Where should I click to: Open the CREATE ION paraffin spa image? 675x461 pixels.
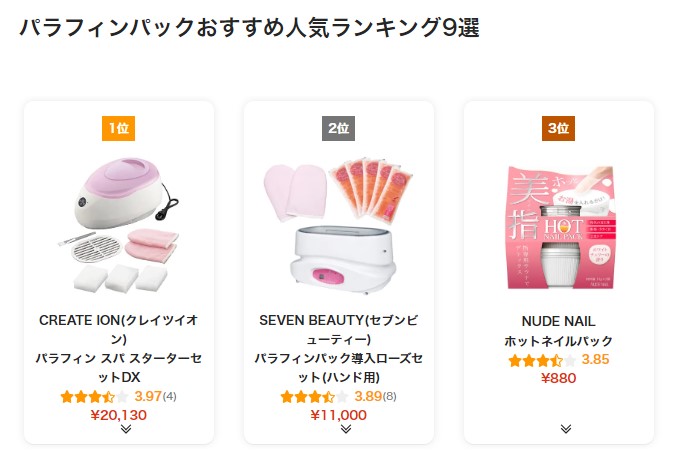(118, 226)
